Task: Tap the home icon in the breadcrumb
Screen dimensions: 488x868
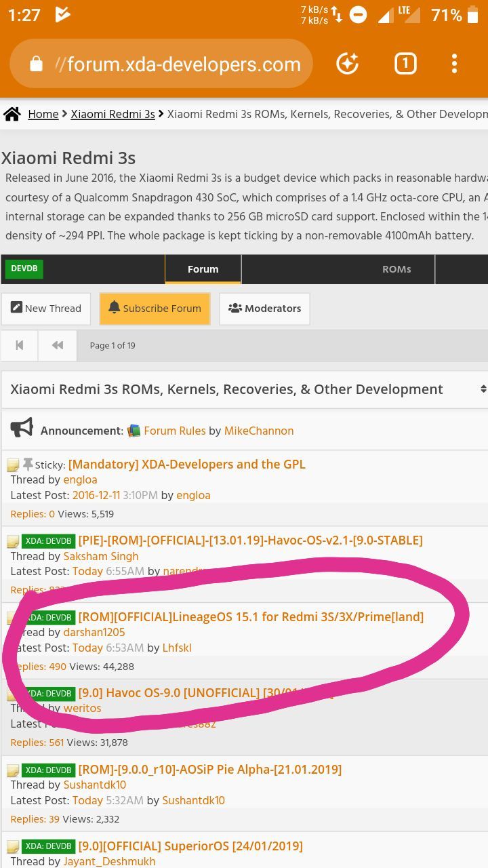Action: (12, 114)
